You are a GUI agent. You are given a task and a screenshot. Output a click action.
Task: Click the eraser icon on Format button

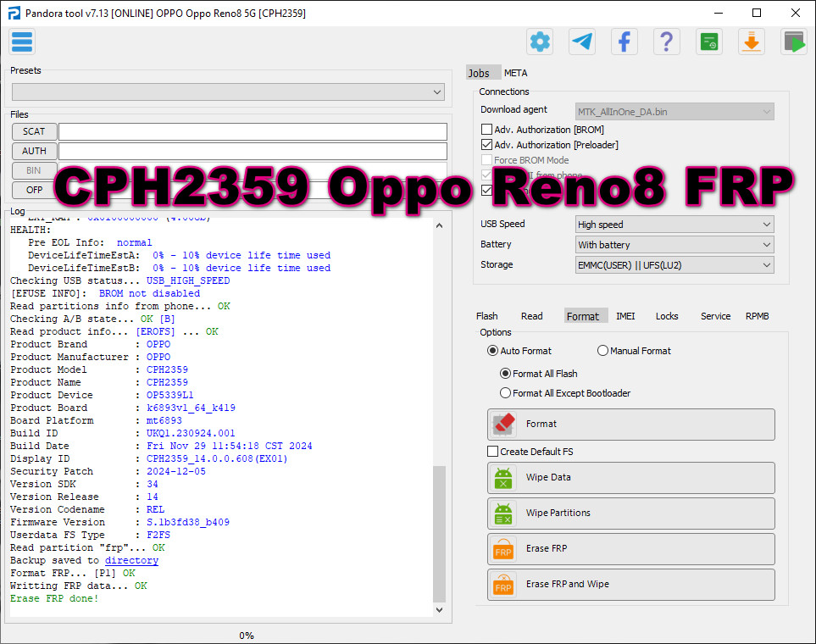point(503,425)
